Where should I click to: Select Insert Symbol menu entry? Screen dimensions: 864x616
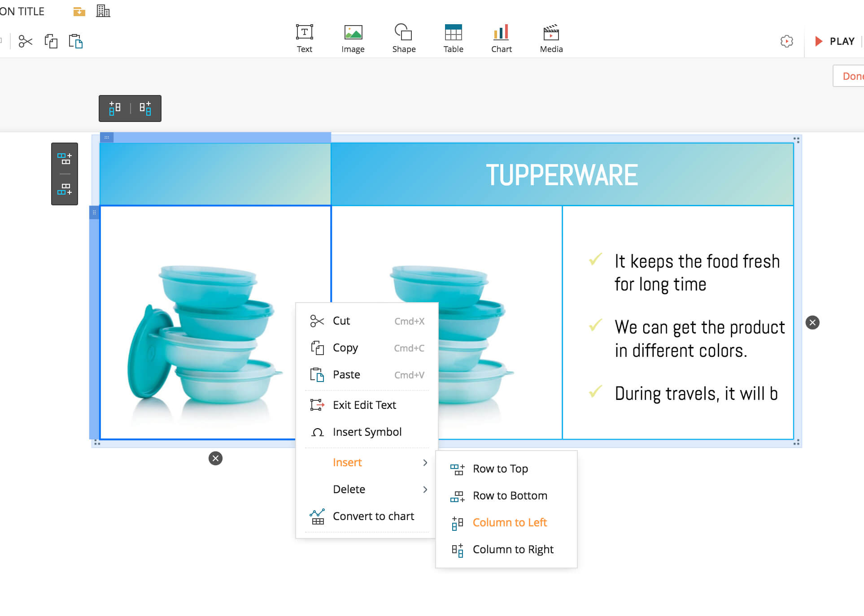point(367,432)
